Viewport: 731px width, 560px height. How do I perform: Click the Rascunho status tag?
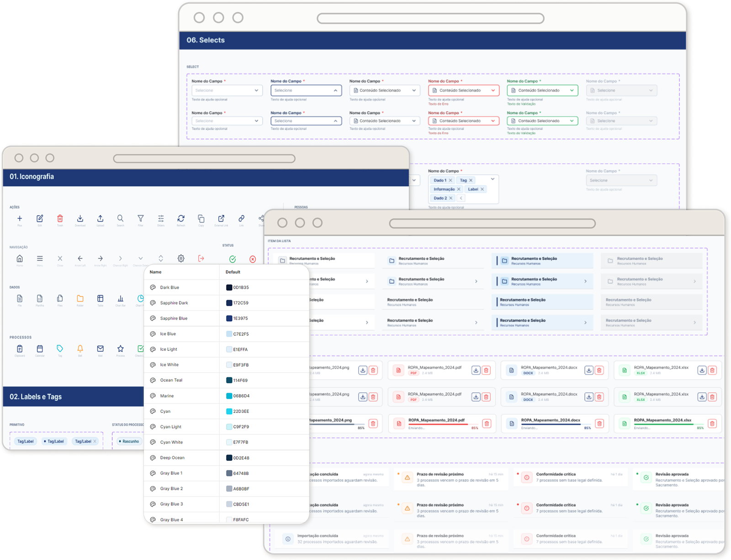tap(129, 441)
